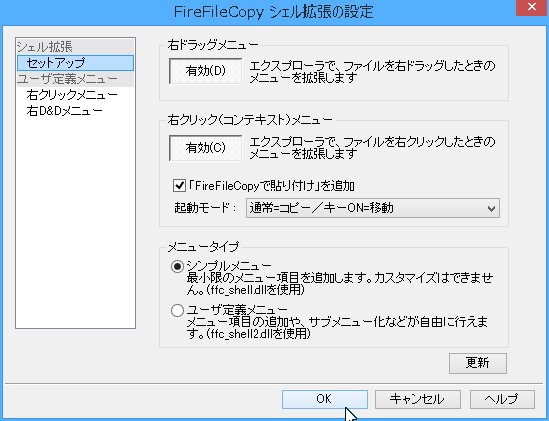This screenshot has height=421, width=549.
Task: Toggle the 有効(D) right-drag menu button
Action: [206, 71]
